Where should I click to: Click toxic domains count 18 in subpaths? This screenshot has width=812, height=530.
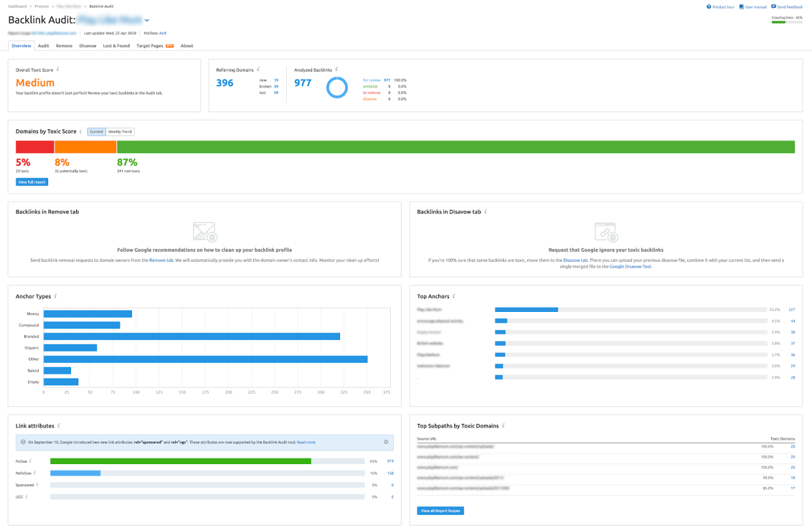pos(793,478)
